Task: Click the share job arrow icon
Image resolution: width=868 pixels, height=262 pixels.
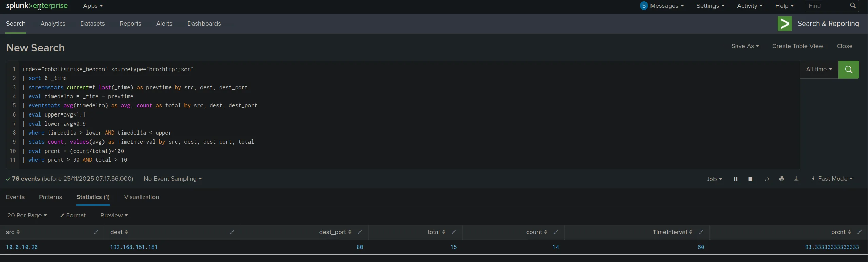Action: click(x=767, y=179)
